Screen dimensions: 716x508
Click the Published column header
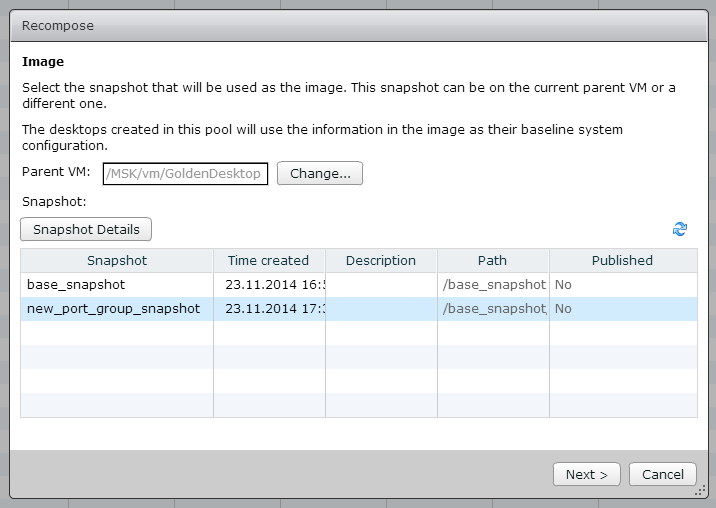tap(622, 261)
